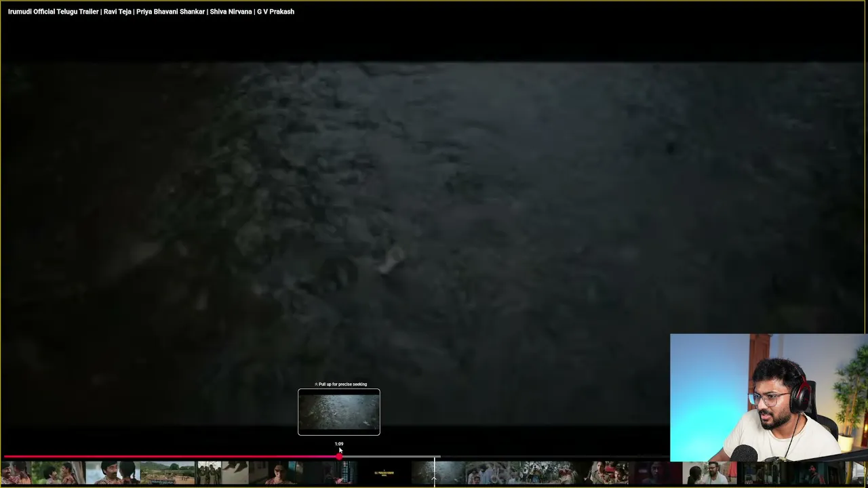This screenshot has height=488, width=868.
Task: Click the streamer's webcam overlay
Action: 769,398
